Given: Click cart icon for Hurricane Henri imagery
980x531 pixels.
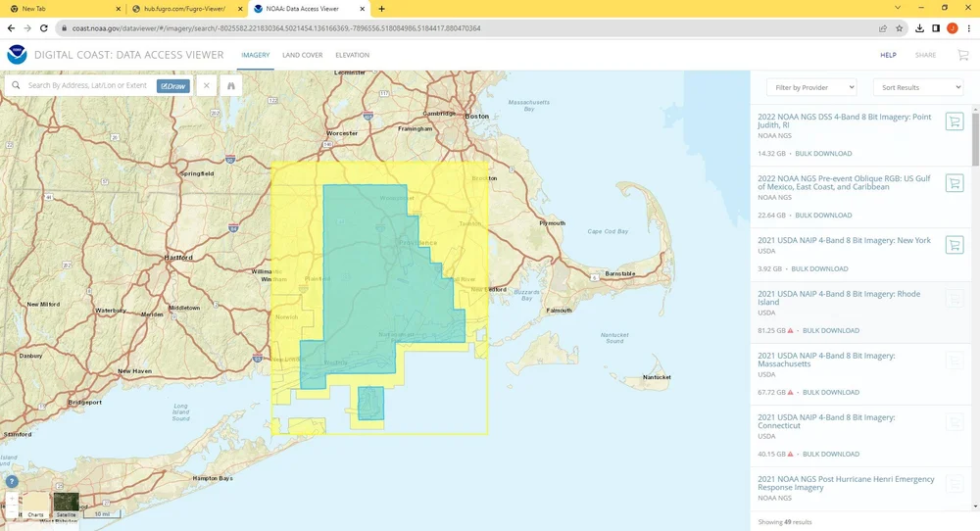Looking at the screenshot, I should pos(955,484).
